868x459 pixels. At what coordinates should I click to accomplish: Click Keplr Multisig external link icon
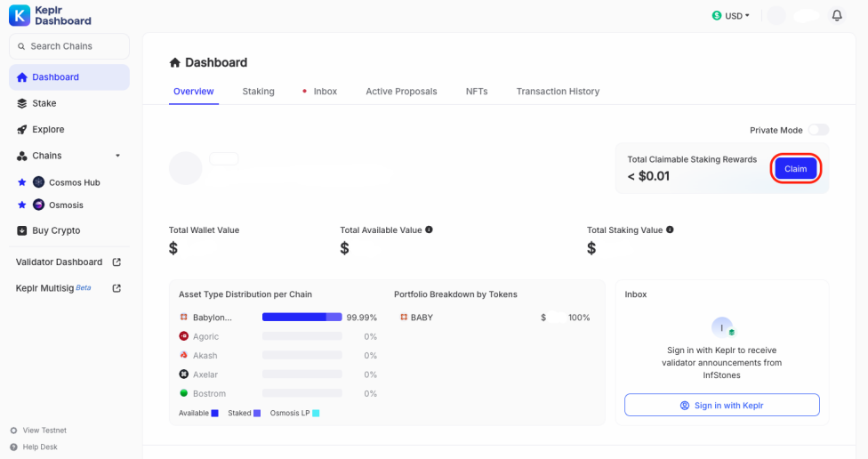pos(117,288)
